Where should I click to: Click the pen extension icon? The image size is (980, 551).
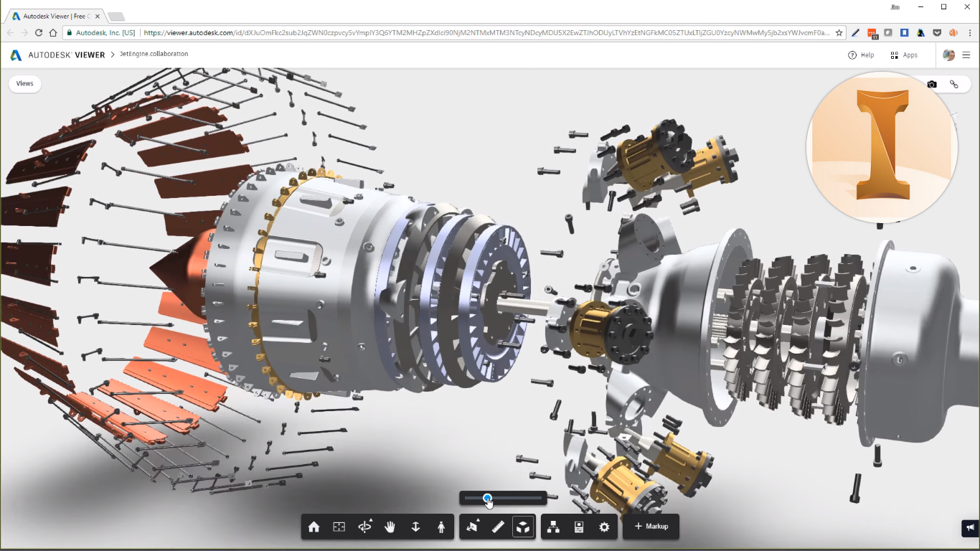coord(856,33)
